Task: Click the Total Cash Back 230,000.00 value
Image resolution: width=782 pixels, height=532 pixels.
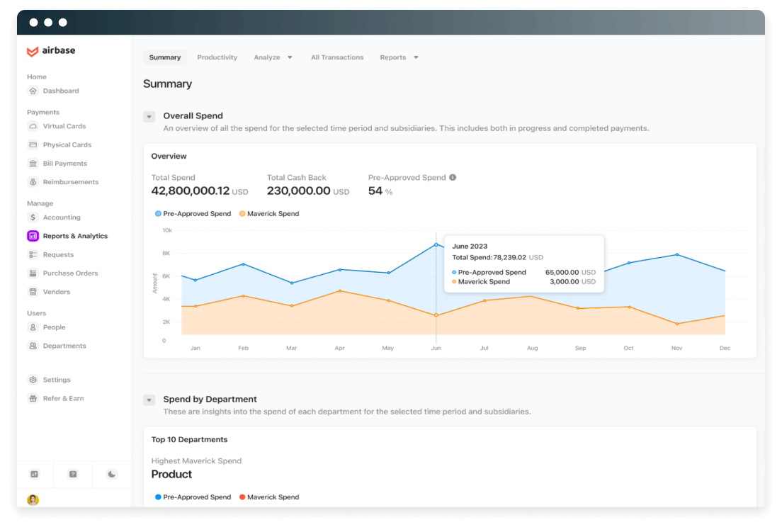Action: tap(298, 191)
